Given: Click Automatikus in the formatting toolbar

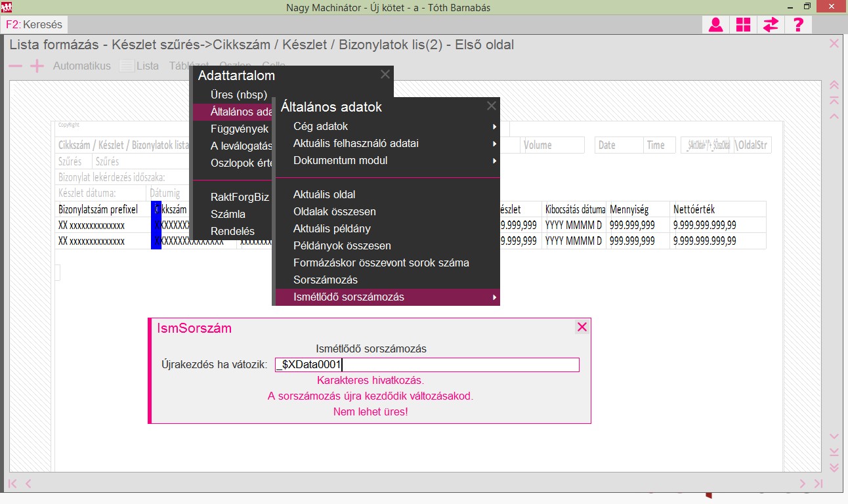Looking at the screenshot, I should click(x=82, y=66).
